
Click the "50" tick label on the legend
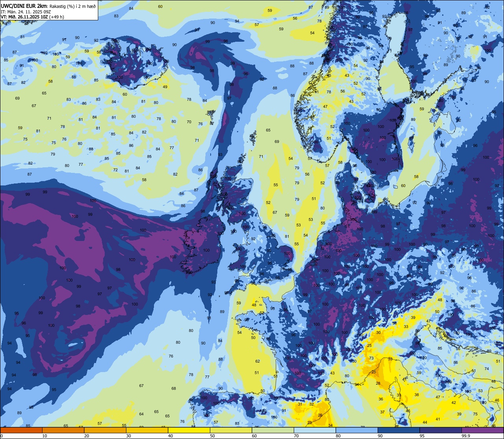[212, 436]
